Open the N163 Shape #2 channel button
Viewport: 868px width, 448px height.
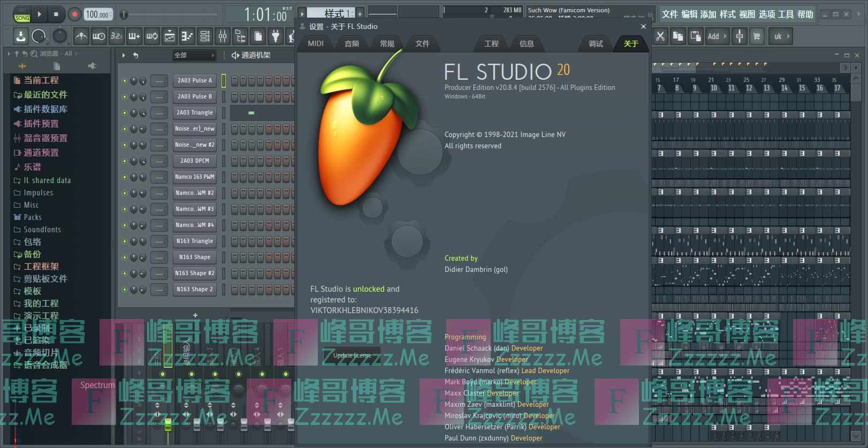coord(194,274)
